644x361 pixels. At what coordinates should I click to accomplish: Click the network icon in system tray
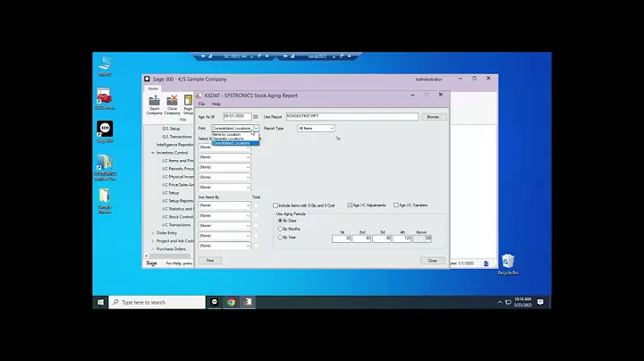tap(508, 302)
